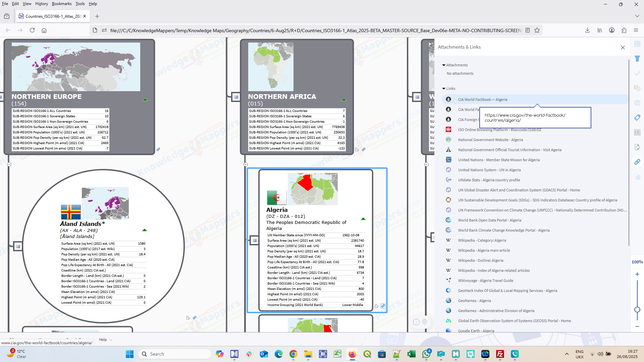Click the map pin location icon
644x362 pixels.
coord(425,322)
